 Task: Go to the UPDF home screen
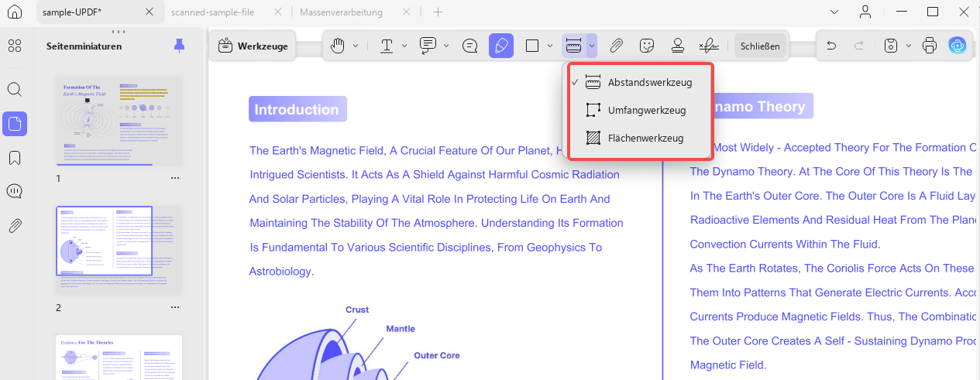tap(14, 12)
